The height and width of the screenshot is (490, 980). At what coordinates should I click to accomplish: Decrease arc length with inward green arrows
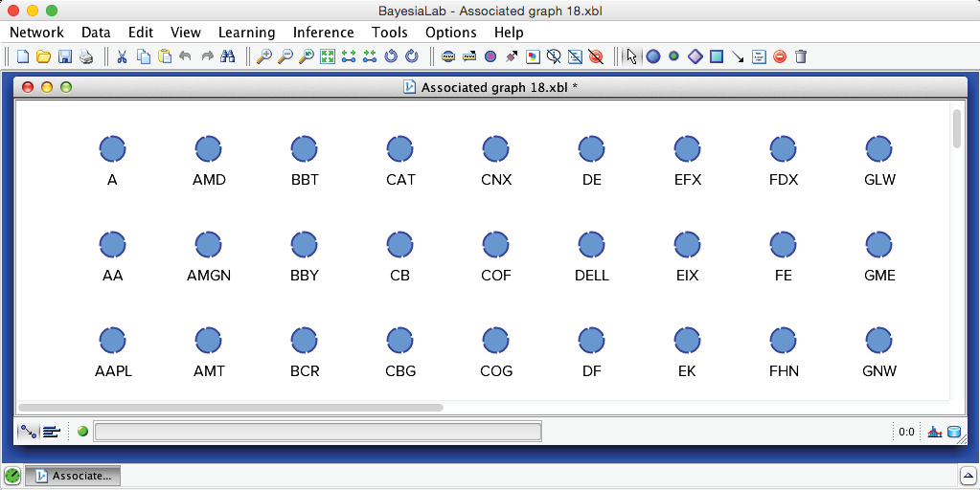pyautogui.click(x=370, y=56)
